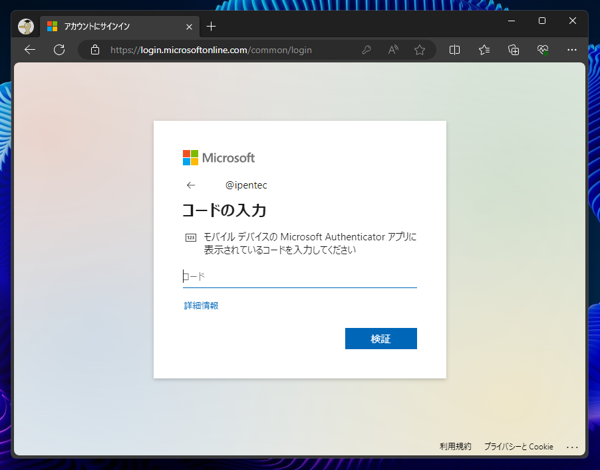The image size is (600, 470).
Task: Click the コード input field
Action: 300,276
